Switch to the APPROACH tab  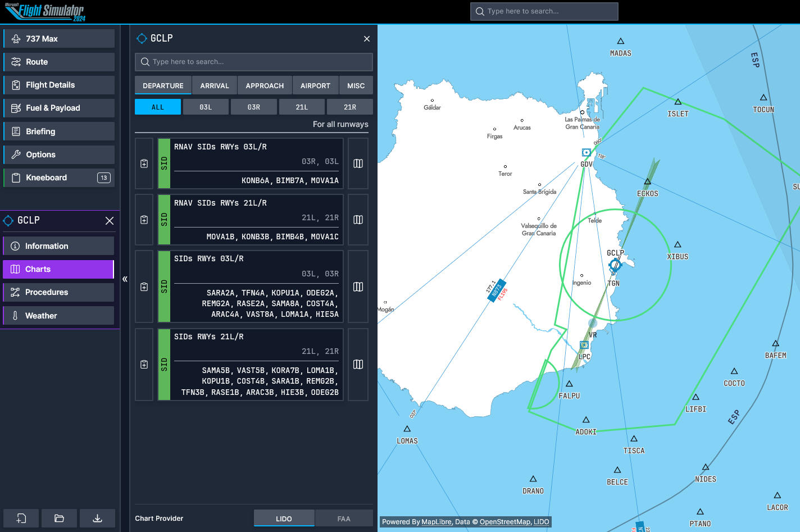pos(265,85)
